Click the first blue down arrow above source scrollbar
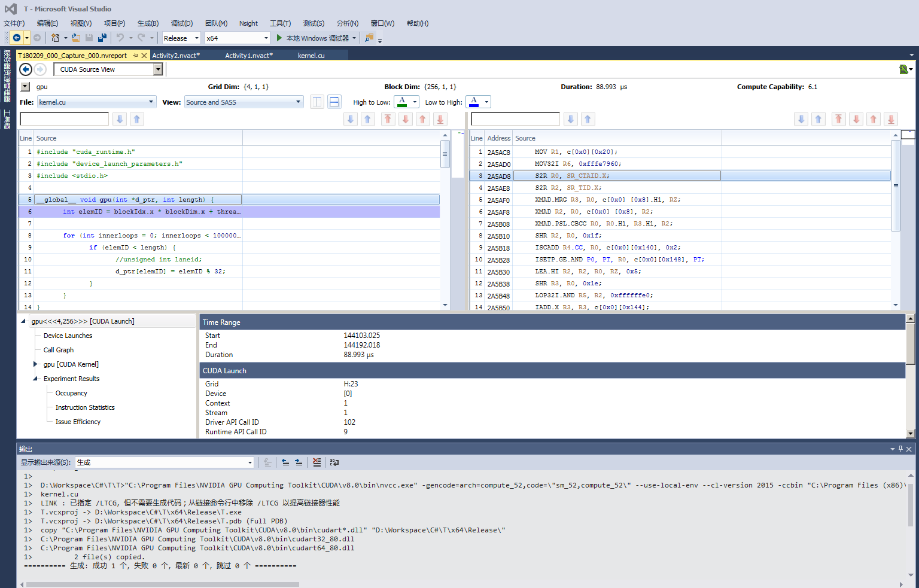 point(351,119)
